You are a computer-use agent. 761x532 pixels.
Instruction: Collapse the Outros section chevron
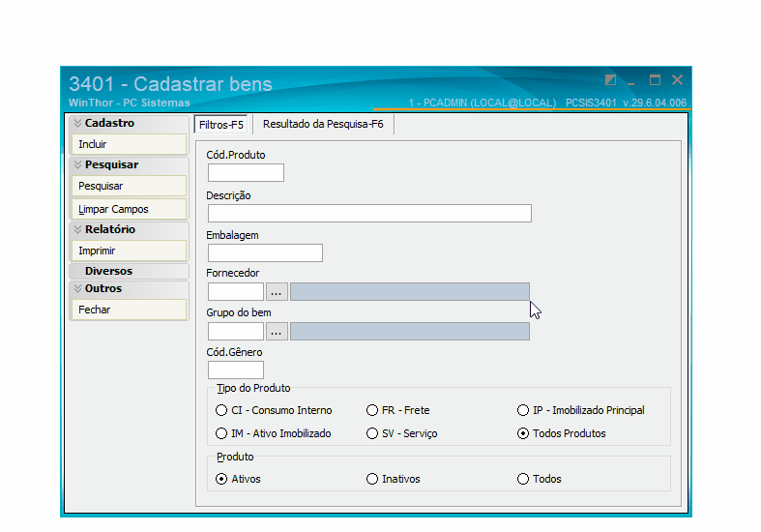pyautogui.click(x=77, y=289)
